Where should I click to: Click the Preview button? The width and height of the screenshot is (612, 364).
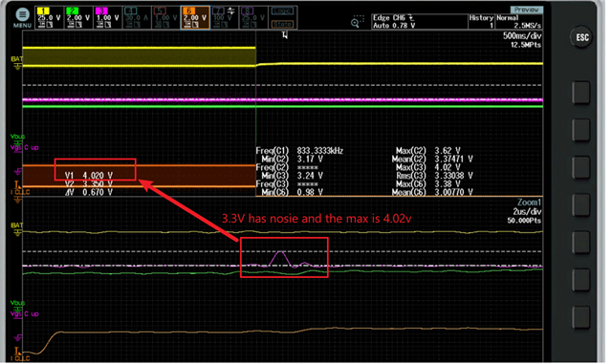tap(526, 10)
